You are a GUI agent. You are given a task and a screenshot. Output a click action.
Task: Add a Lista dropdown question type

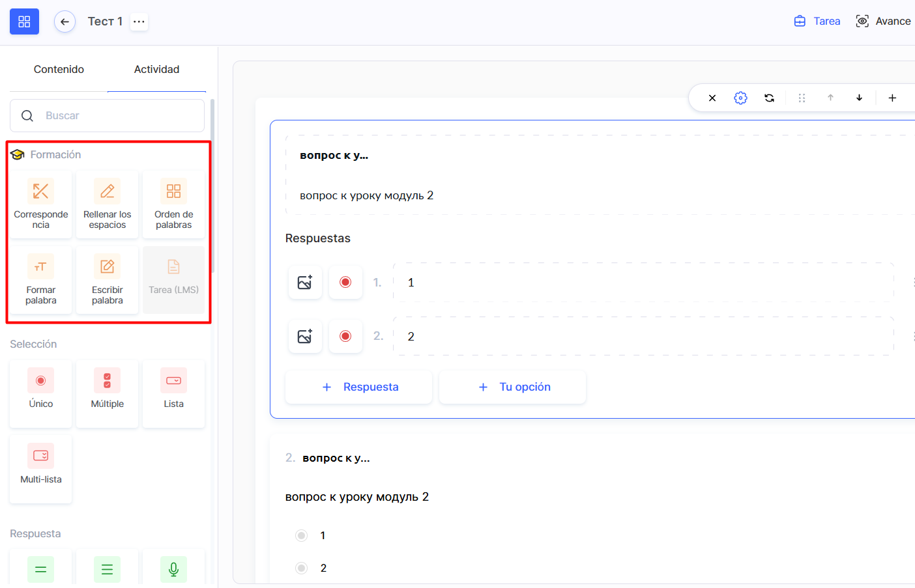(x=173, y=393)
